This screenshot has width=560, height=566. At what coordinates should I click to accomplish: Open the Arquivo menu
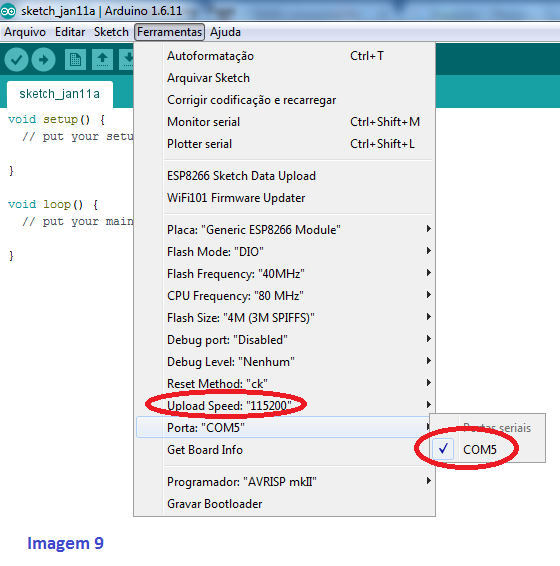pos(25,32)
